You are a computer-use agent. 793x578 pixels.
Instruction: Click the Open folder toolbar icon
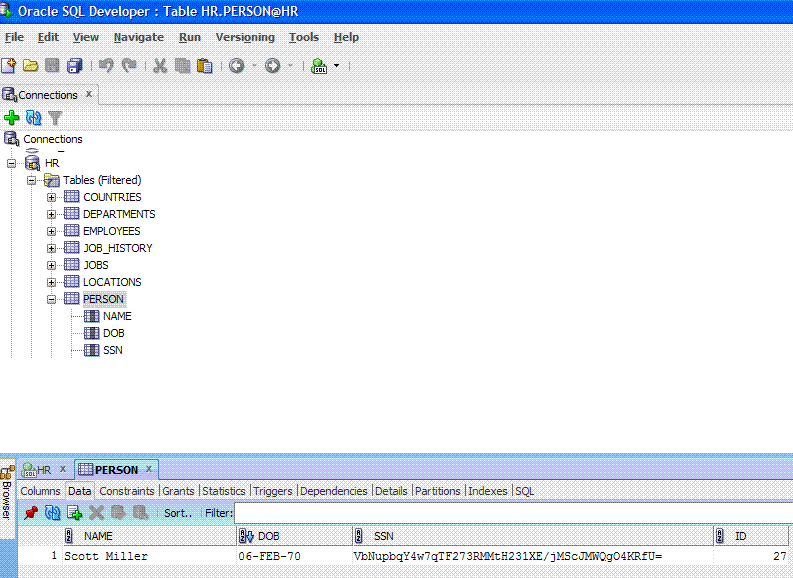[30, 66]
